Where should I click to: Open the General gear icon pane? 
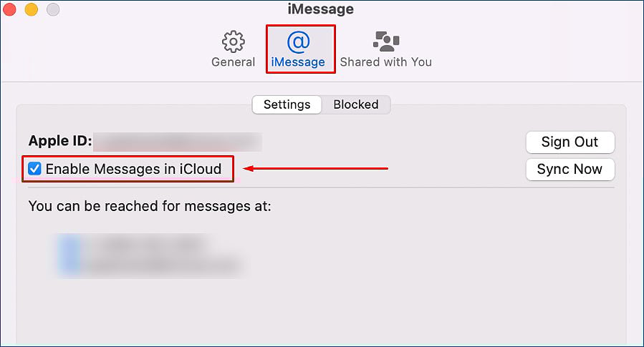[x=234, y=41]
